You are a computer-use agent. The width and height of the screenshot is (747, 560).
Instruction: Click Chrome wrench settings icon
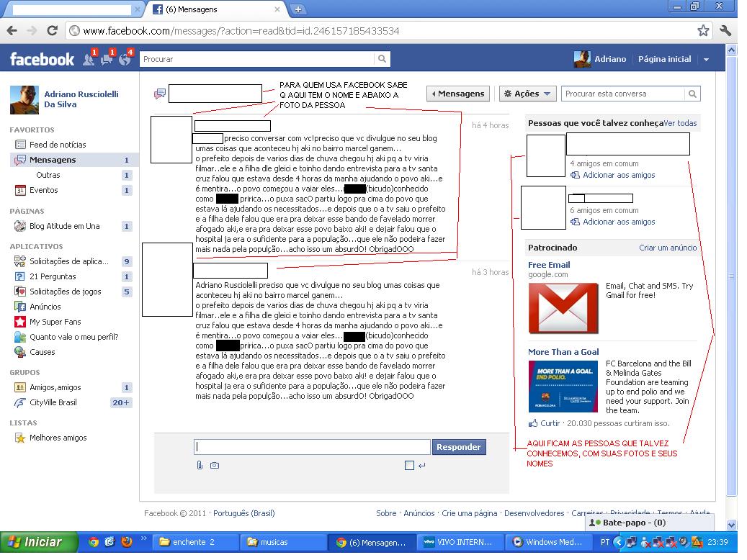point(725,31)
